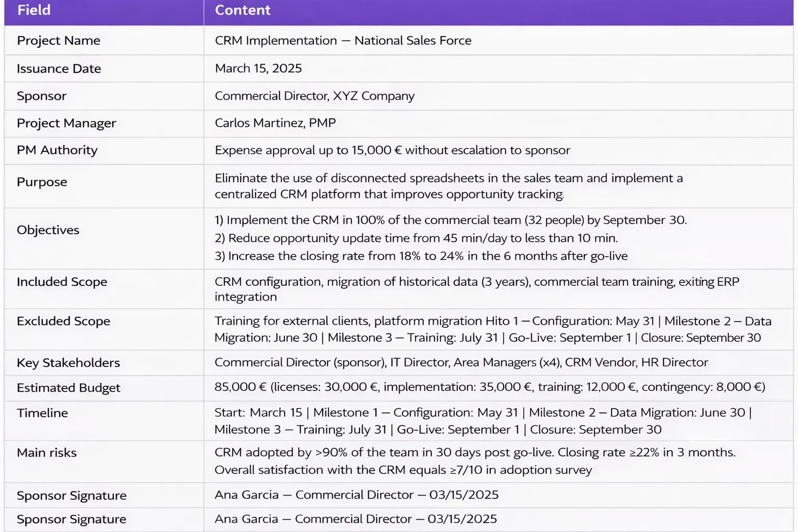Screen dimensions: 798x532
Task: Click the "March 15, 2025" date value
Action: click(x=258, y=69)
